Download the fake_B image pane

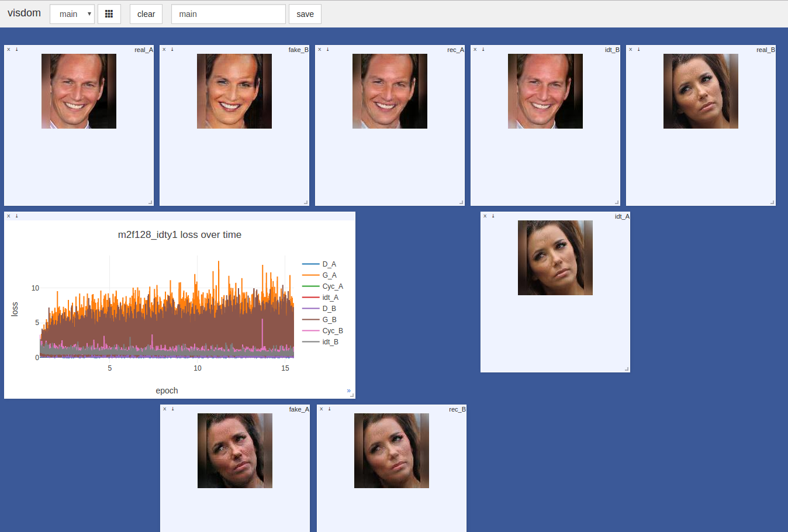pos(172,50)
